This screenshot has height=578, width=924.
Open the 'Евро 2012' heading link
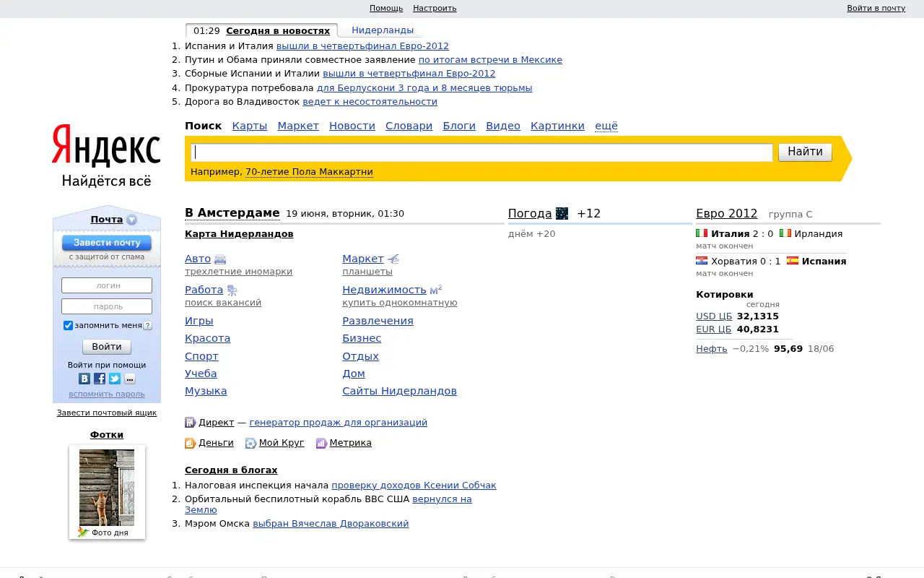726,213
